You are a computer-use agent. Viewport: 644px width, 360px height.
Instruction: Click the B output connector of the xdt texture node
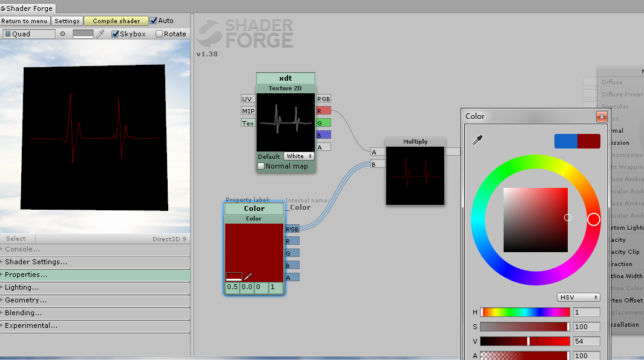[323, 135]
